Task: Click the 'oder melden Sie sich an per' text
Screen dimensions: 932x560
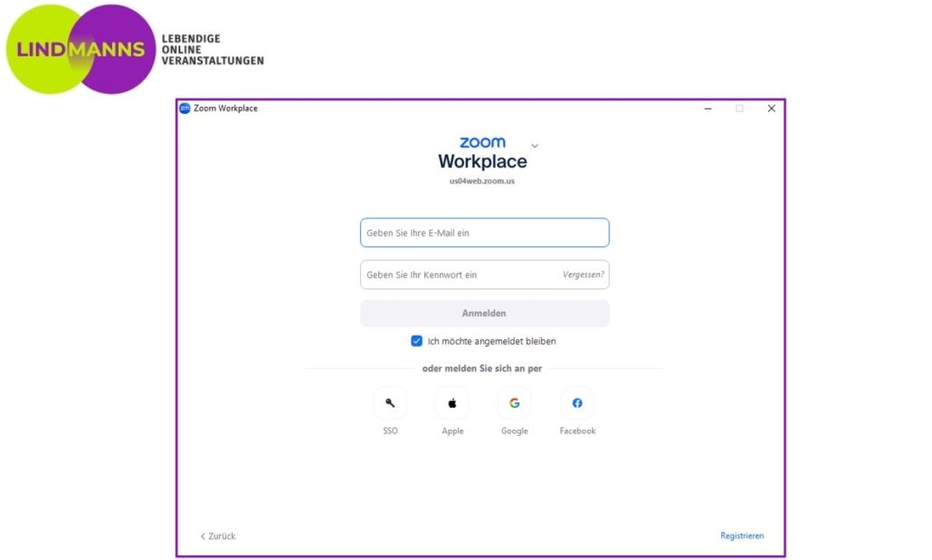Action: click(482, 368)
